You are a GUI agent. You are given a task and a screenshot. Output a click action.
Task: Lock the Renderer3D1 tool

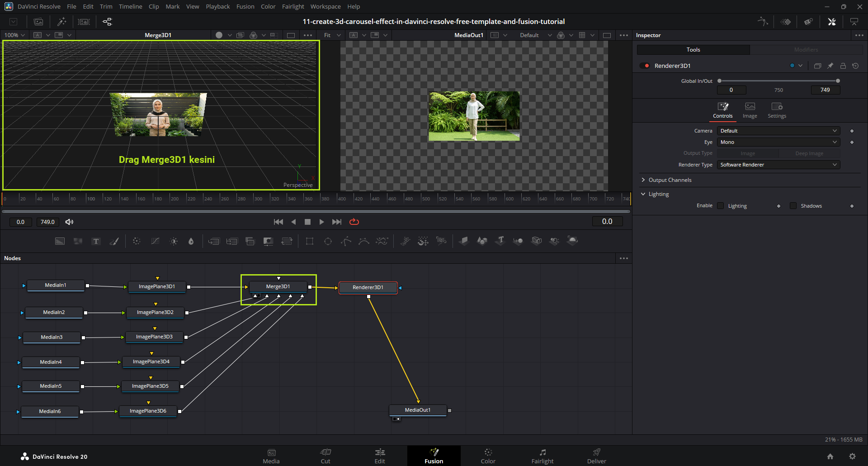[x=843, y=66]
